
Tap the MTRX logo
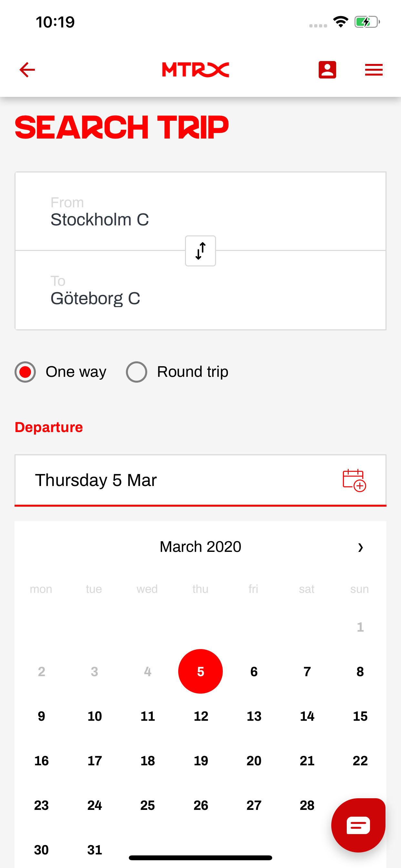pyautogui.click(x=195, y=70)
